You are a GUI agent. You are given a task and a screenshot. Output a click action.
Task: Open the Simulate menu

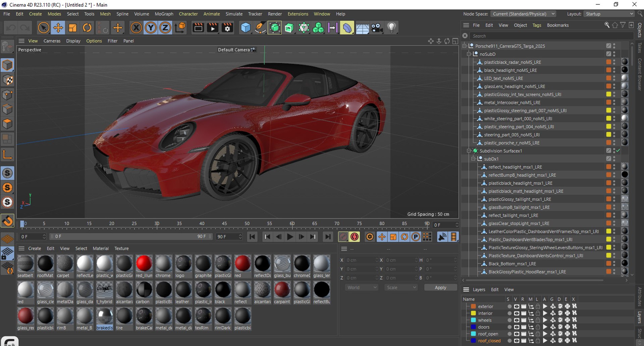pyautogui.click(x=234, y=14)
